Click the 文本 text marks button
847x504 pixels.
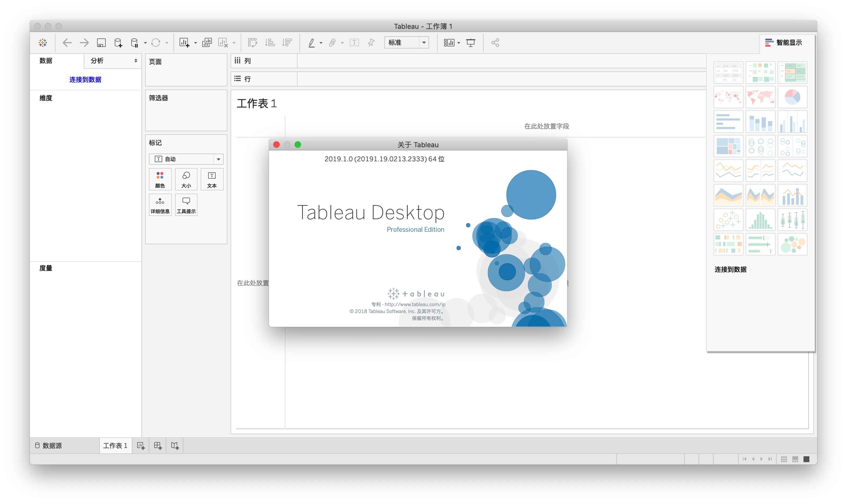click(212, 179)
